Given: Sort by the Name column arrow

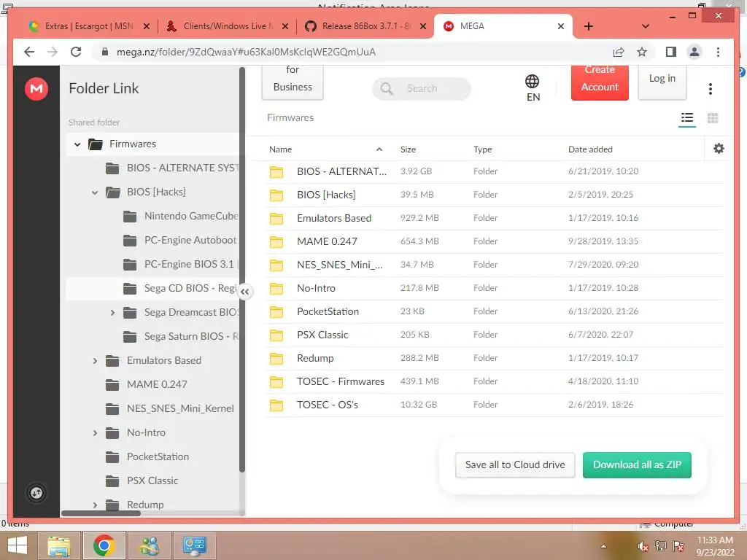Looking at the screenshot, I should [379, 149].
